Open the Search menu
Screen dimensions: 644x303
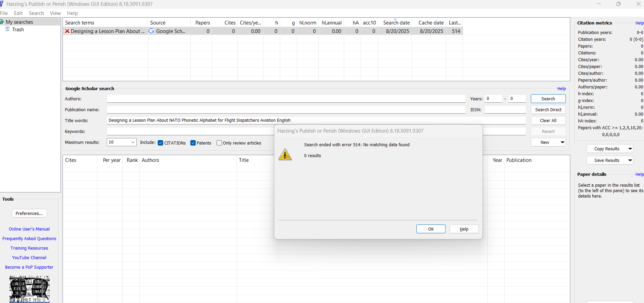pyautogui.click(x=36, y=13)
